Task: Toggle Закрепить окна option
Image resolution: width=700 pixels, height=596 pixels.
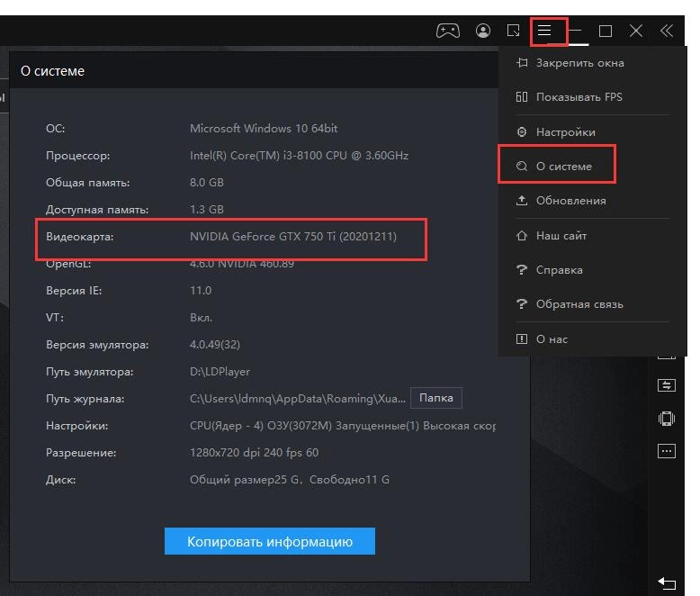Action: 579,63
